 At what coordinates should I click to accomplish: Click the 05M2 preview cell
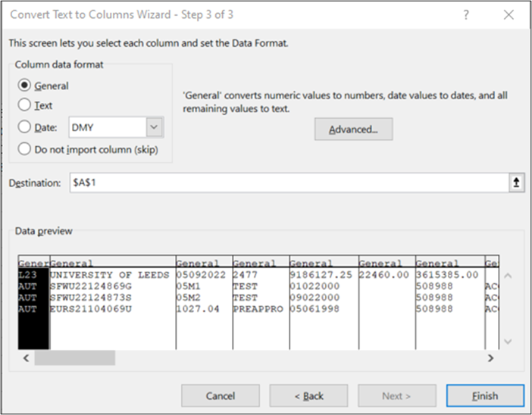click(x=188, y=298)
